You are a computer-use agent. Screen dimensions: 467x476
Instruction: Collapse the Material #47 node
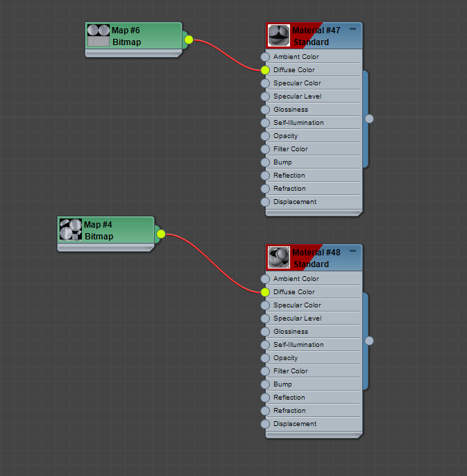[x=353, y=29]
